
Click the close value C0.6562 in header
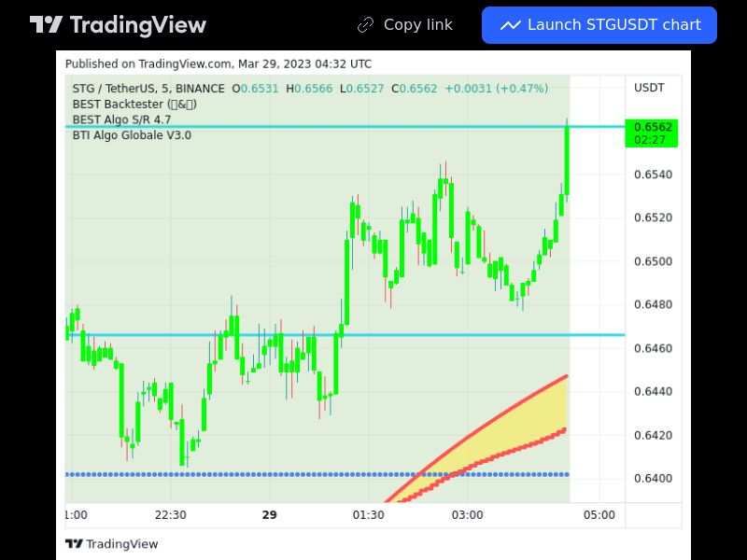[414, 89]
